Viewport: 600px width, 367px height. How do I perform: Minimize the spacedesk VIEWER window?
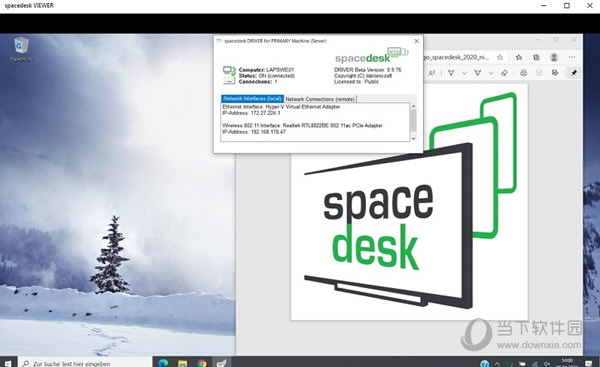pos(544,6)
